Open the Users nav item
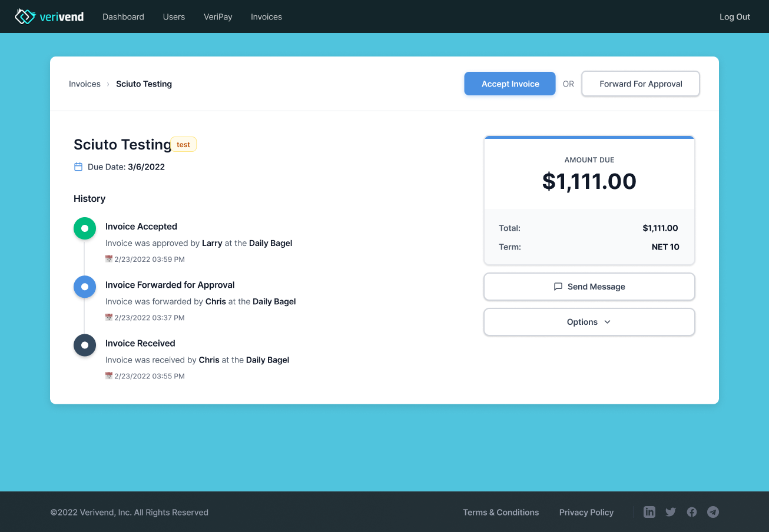The width and height of the screenshot is (769, 532). point(174,16)
